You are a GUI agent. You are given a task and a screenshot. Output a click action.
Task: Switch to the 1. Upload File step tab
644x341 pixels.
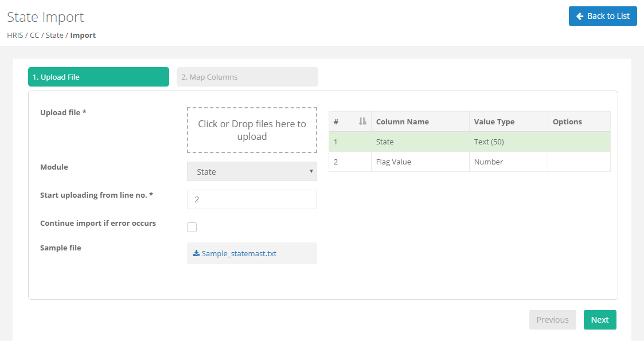(x=99, y=77)
